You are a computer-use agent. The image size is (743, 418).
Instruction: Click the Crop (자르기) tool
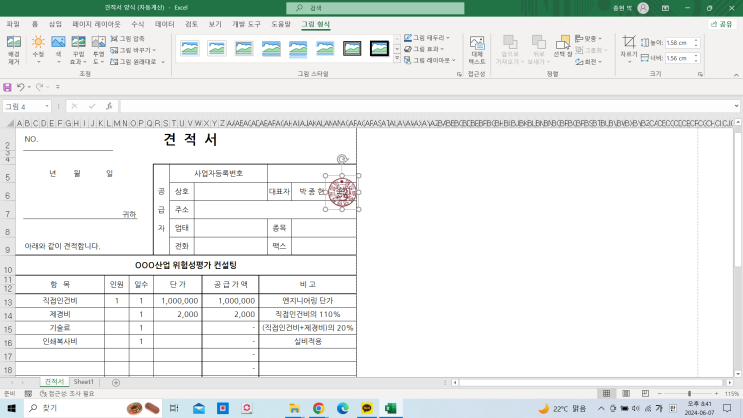(x=629, y=49)
